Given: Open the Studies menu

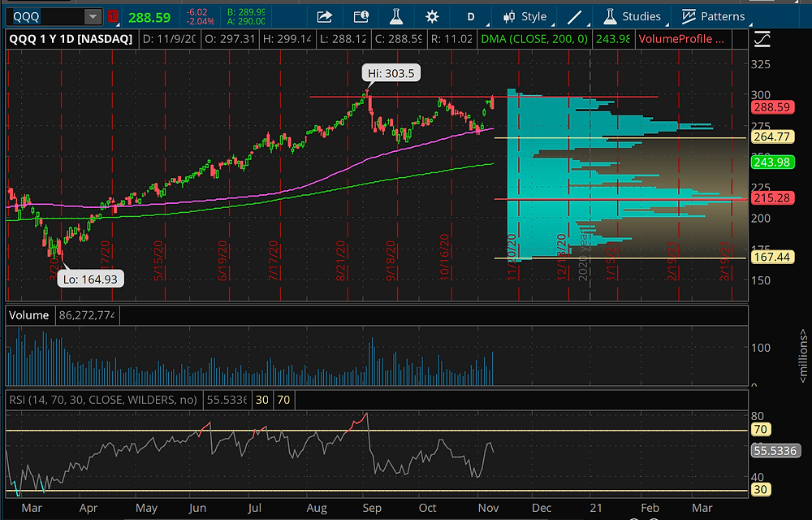Looking at the screenshot, I should point(633,16).
